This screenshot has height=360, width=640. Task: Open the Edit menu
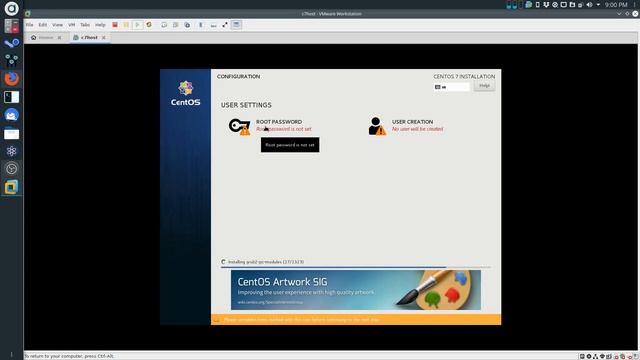pyautogui.click(x=42, y=25)
